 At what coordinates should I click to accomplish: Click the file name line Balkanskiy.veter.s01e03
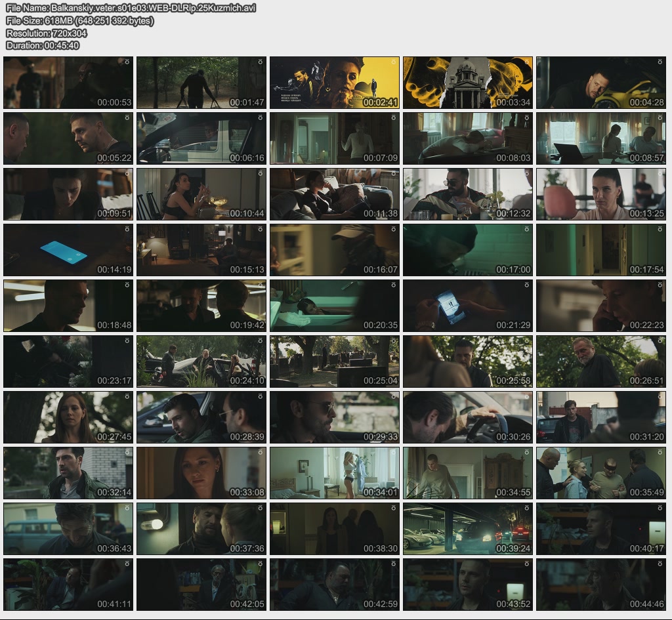tap(131, 8)
